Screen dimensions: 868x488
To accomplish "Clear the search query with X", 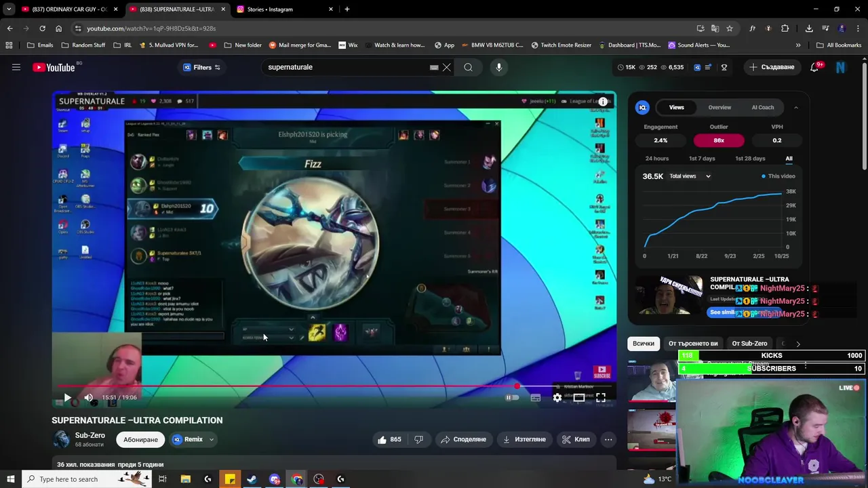I will [x=446, y=67].
